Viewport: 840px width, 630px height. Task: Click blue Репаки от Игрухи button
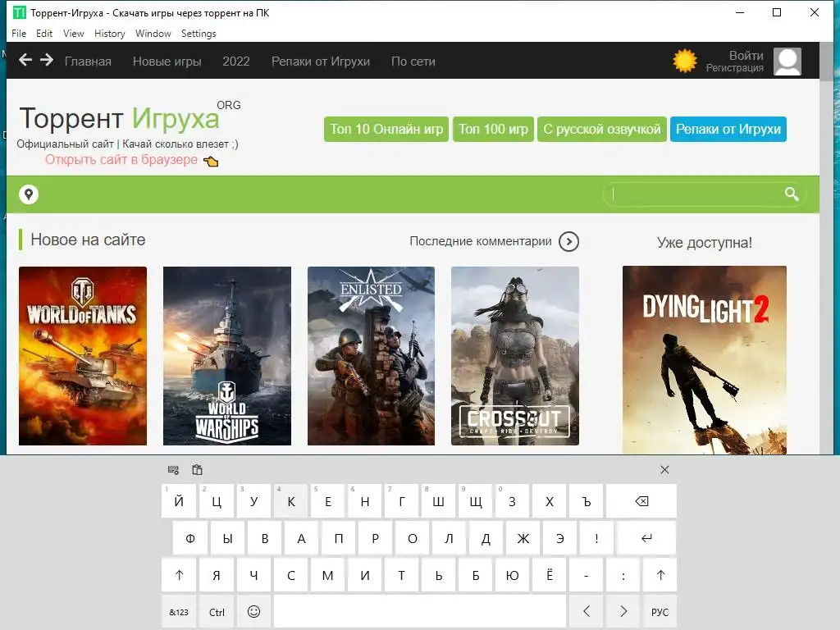[x=728, y=129]
